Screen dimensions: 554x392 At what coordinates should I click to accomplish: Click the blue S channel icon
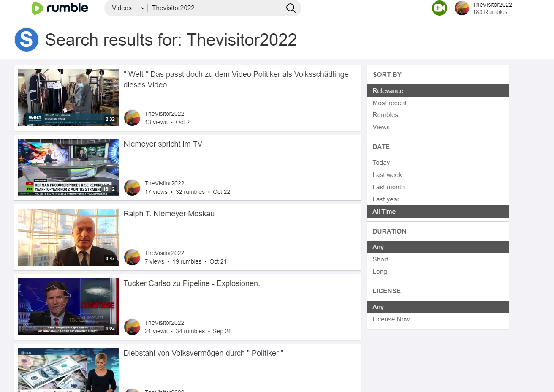point(27,40)
